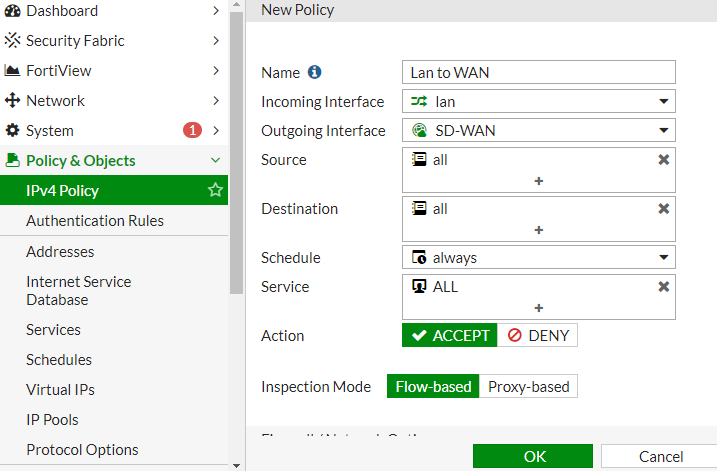Click the FortiView chart icon

[12, 70]
